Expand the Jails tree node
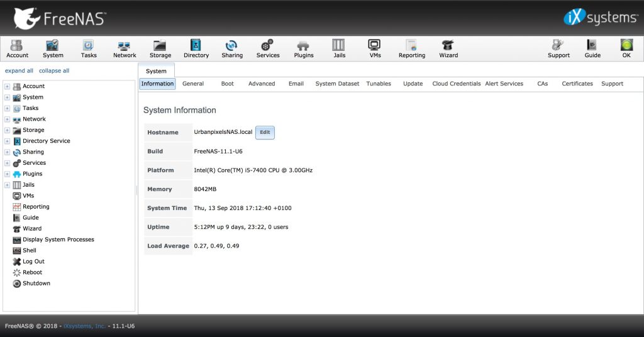644x337 pixels. point(7,185)
